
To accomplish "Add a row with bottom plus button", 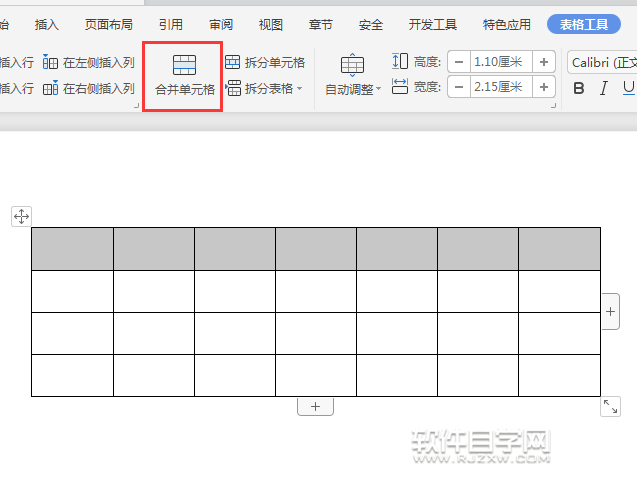I will (x=315, y=407).
